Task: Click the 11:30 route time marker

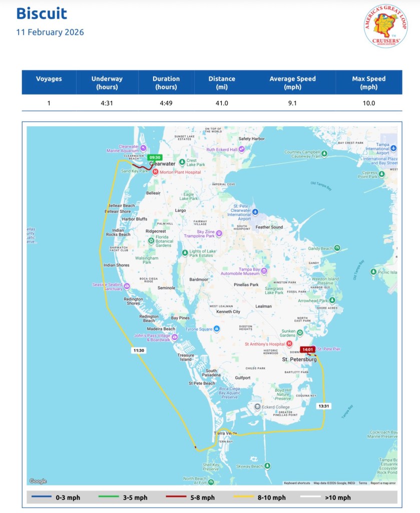Action: point(139,350)
